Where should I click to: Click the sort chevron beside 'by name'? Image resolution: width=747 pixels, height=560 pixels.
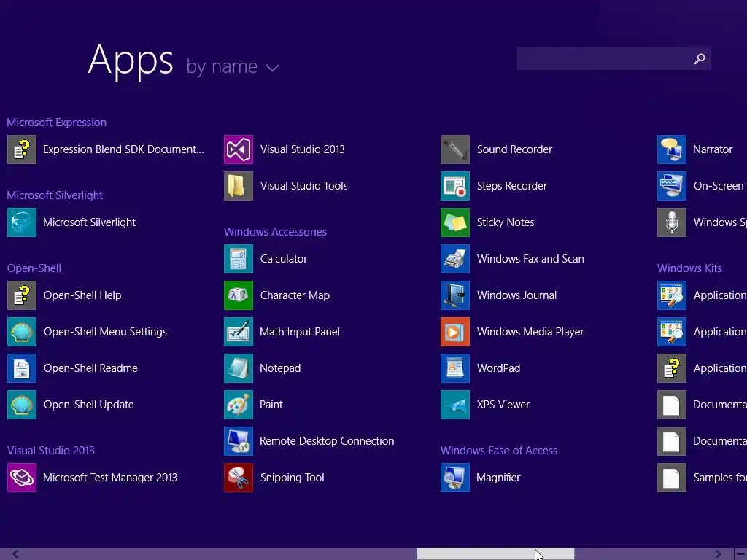(x=273, y=68)
